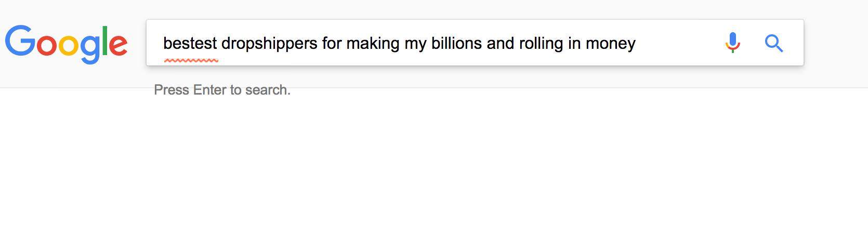The width and height of the screenshot is (868, 239).
Task: Place cursor on misspelled word "bestest"
Action: click(190, 43)
